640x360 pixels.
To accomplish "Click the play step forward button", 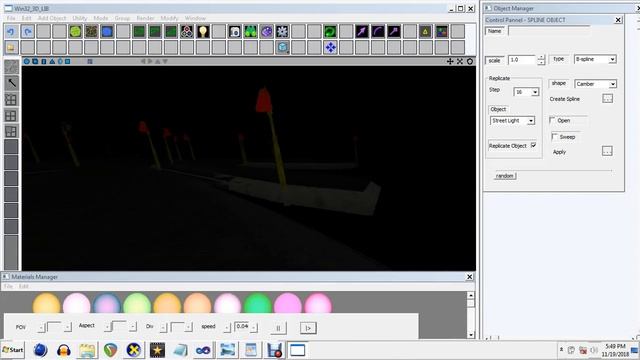I will click(308, 328).
